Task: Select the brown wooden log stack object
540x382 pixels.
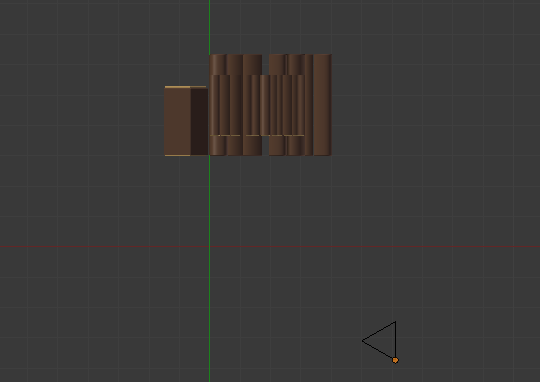Action: tap(271, 105)
